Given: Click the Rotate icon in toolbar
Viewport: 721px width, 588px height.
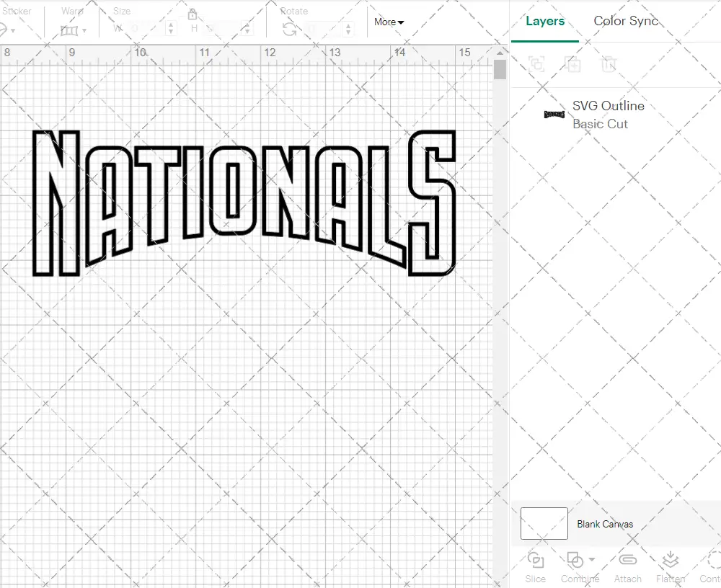Looking at the screenshot, I should click(289, 29).
